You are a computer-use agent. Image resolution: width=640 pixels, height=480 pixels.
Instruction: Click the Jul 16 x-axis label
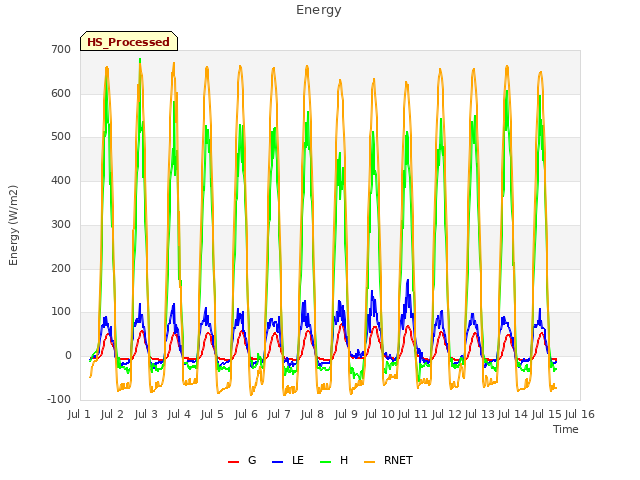tap(580, 415)
